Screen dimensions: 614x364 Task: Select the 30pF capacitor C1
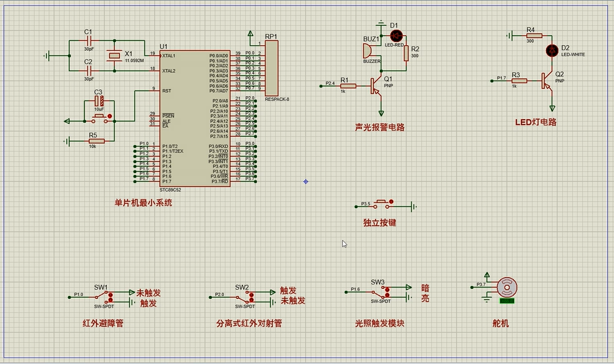pos(88,41)
